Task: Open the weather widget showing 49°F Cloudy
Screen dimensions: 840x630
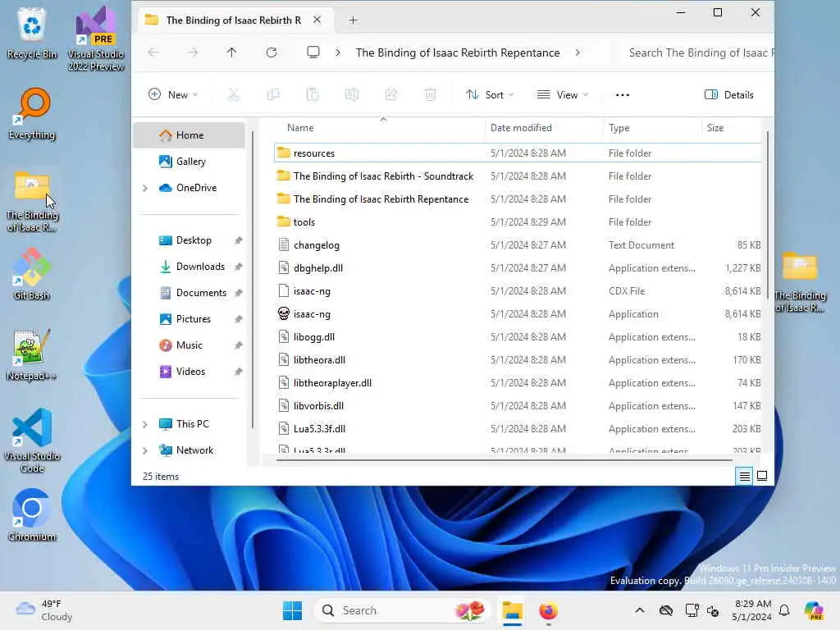Action: pyautogui.click(x=44, y=610)
